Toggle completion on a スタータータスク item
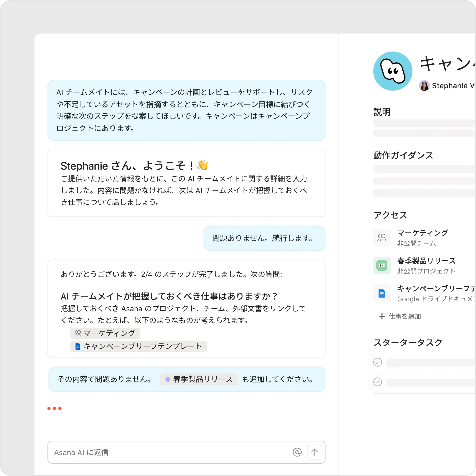The width and height of the screenshot is (476, 476). pos(377,362)
